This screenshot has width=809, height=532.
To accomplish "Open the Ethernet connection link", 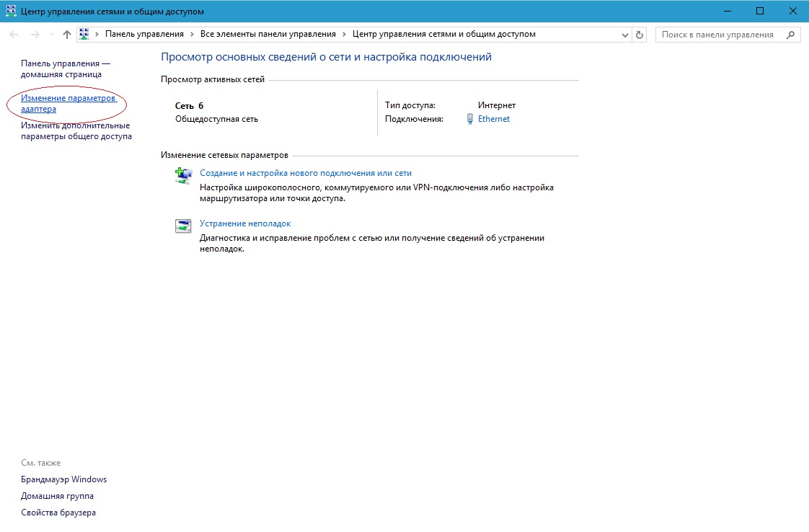I will (493, 119).
